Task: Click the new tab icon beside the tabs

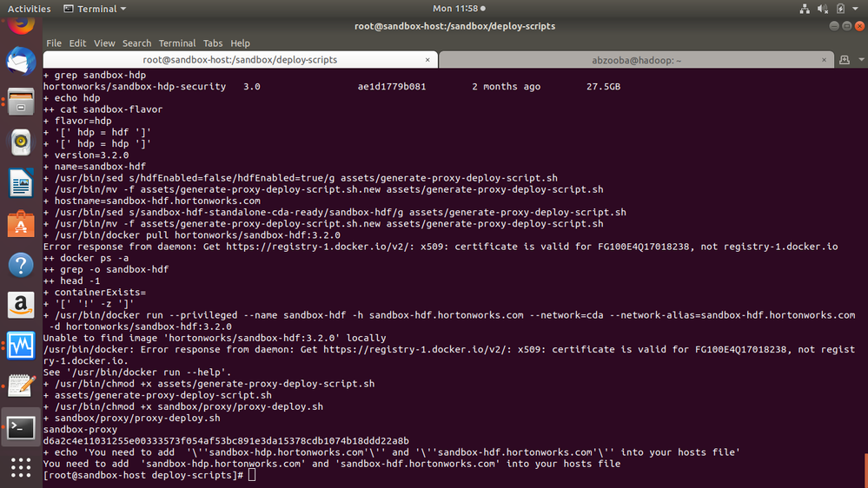Action: (845, 60)
